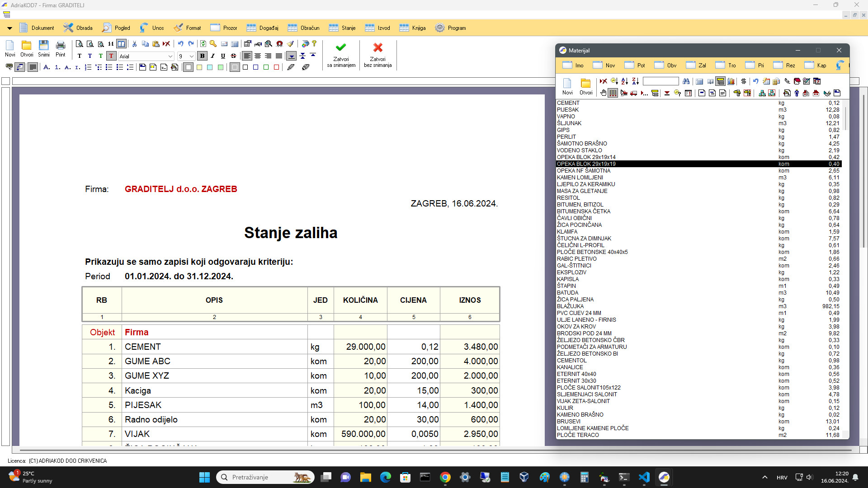Click the Print printer icon
Screen dimensions: 868x488
coord(61,49)
